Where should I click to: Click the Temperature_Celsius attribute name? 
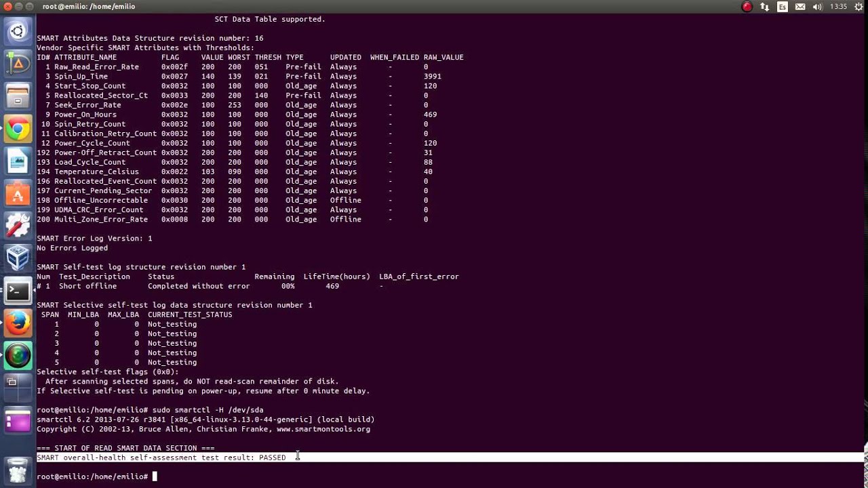[96, 171]
